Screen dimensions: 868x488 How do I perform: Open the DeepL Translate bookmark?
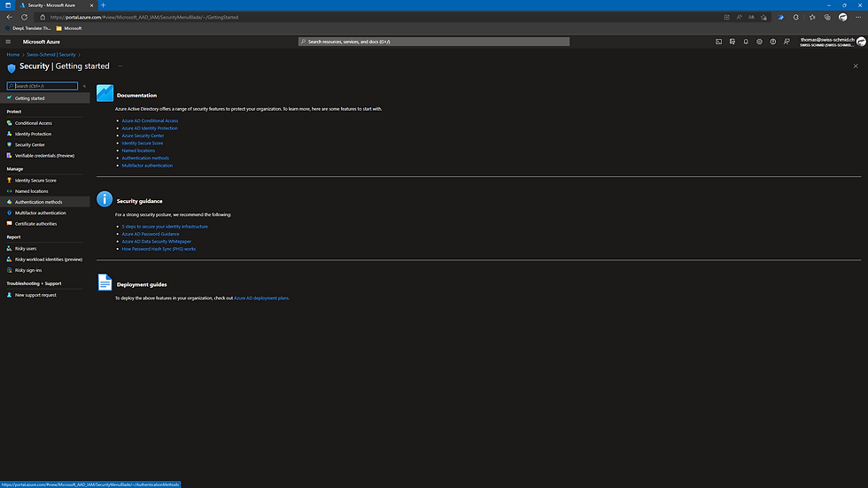click(x=27, y=28)
